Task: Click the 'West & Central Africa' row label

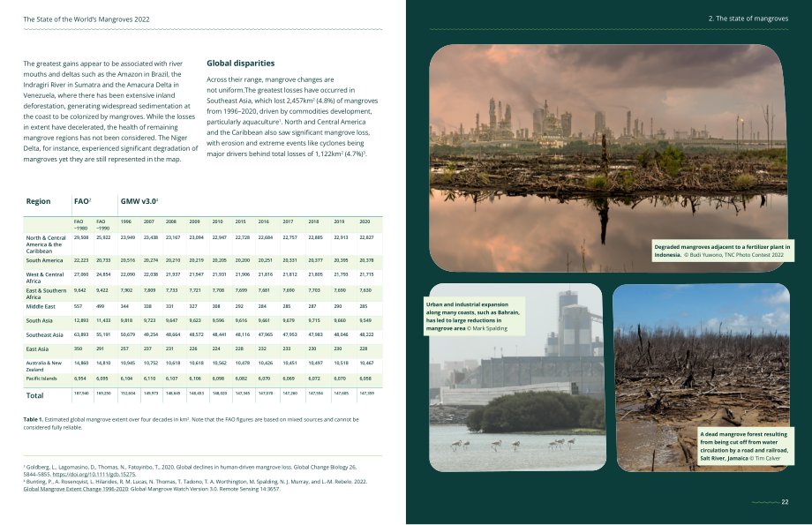Action: click(x=45, y=278)
